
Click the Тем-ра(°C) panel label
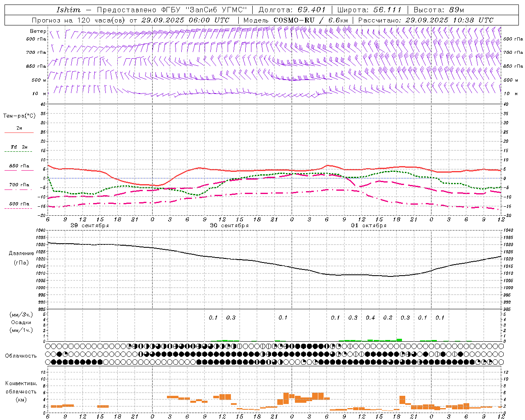pos(19,116)
